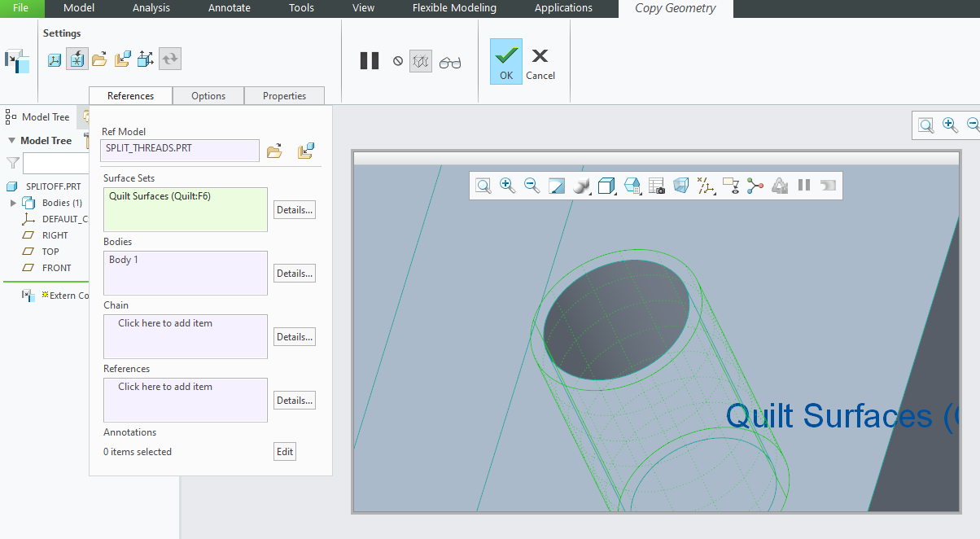Click the Chain collector to add items
Image resolution: width=980 pixels, height=539 pixels.
pos(185,336)
